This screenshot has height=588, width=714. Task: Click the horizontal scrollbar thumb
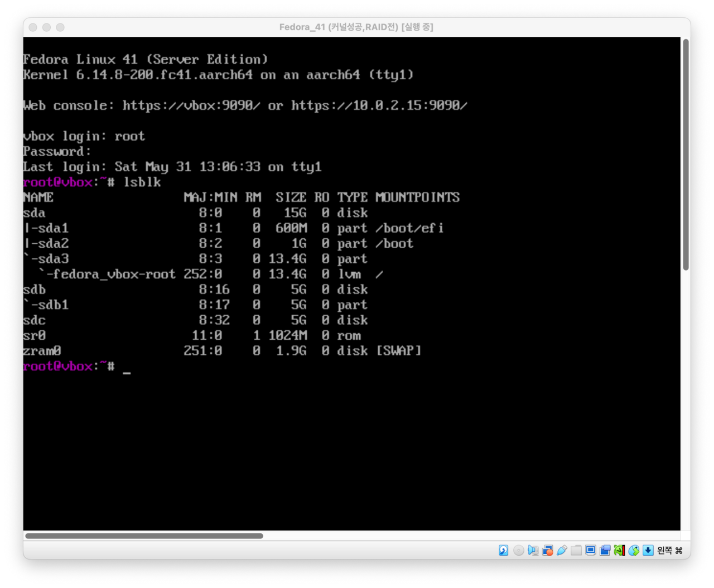pos(144,536)
